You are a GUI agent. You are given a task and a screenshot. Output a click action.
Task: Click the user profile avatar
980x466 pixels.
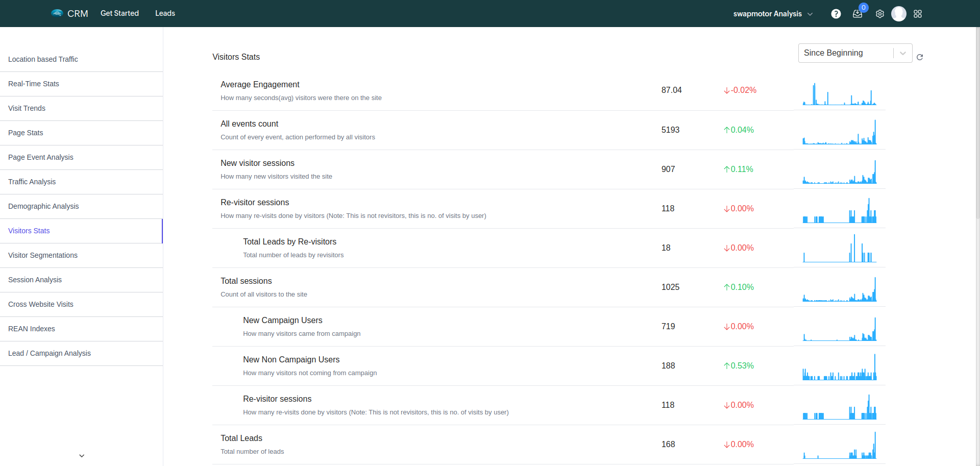(899, 14)
